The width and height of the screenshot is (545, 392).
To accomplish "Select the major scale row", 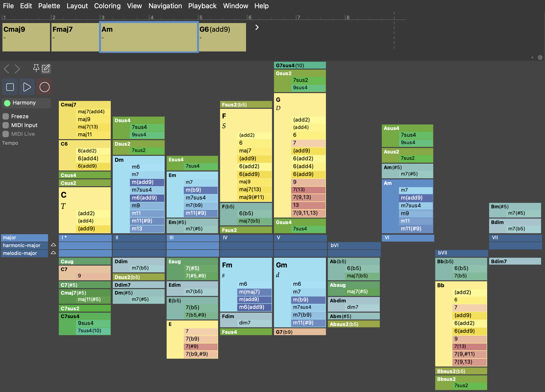I will (x=25, y=237).
